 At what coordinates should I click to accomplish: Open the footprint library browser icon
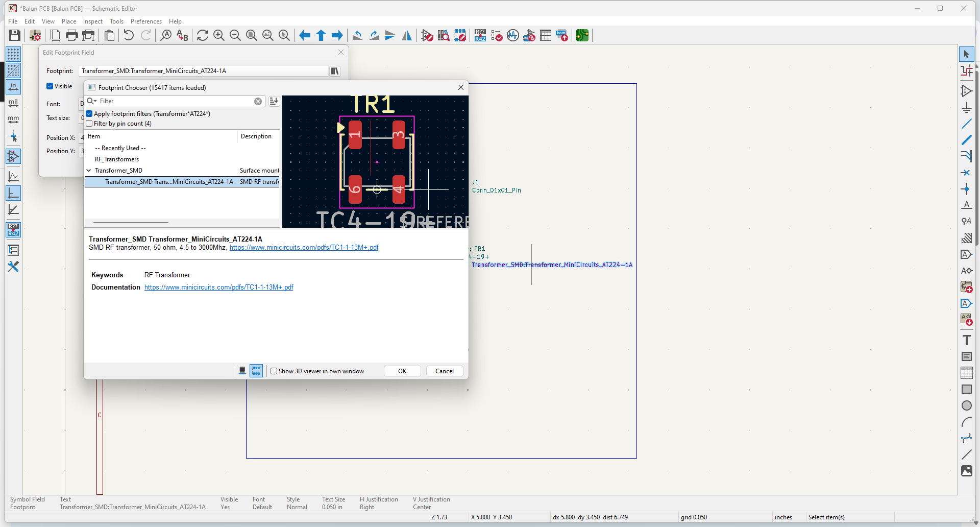tap(335, 71)
